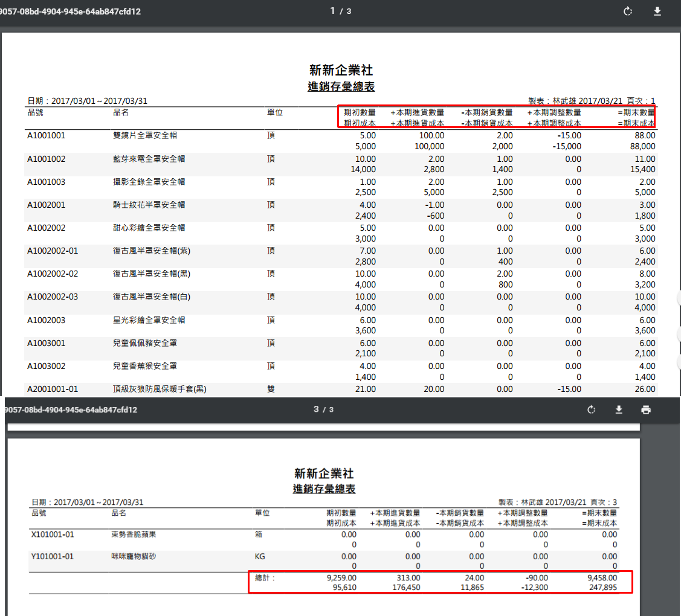This screenshot has width=681, height=616.
Task: Click product name 復古風半罩安全帽(黑)
Action: tap(152, 274)
